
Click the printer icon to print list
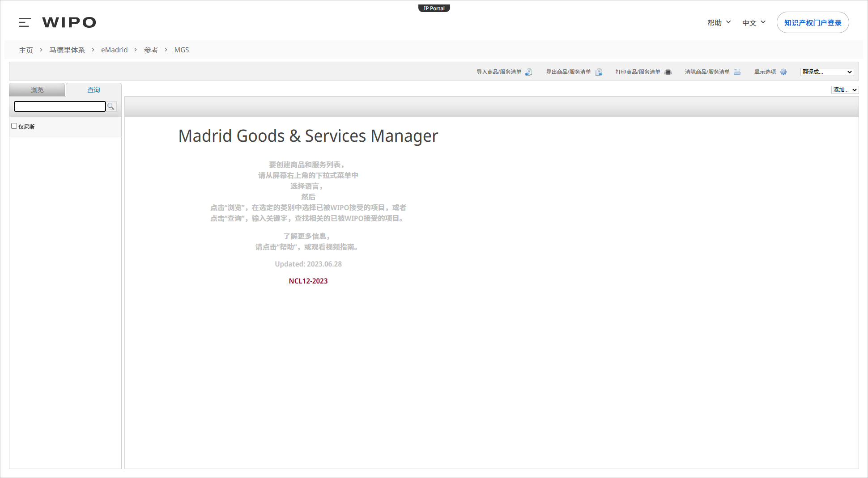668,72
